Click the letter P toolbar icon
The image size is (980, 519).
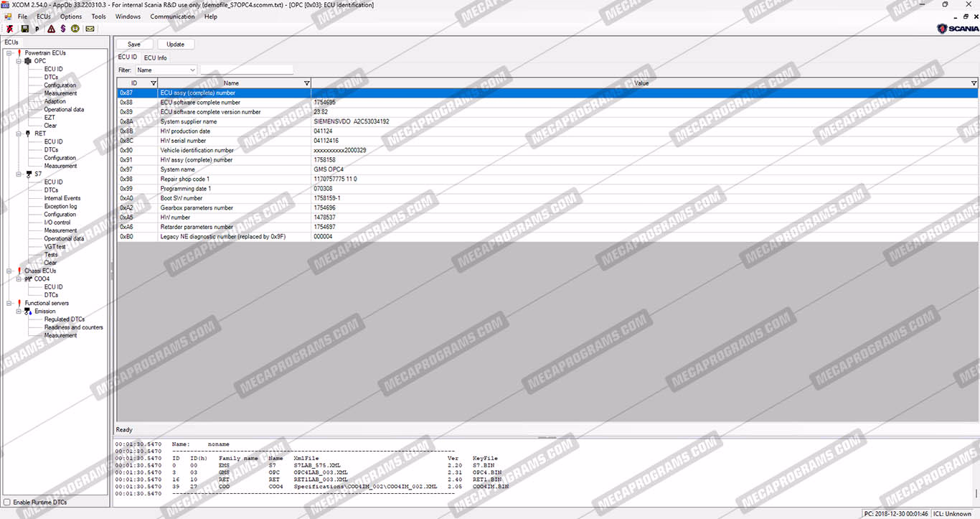coord(37,29)
